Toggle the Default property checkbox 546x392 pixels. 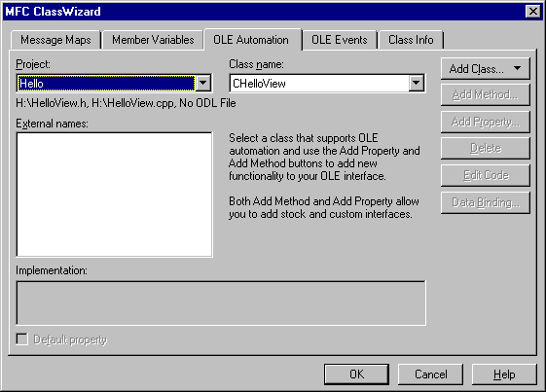coord(22,339)
